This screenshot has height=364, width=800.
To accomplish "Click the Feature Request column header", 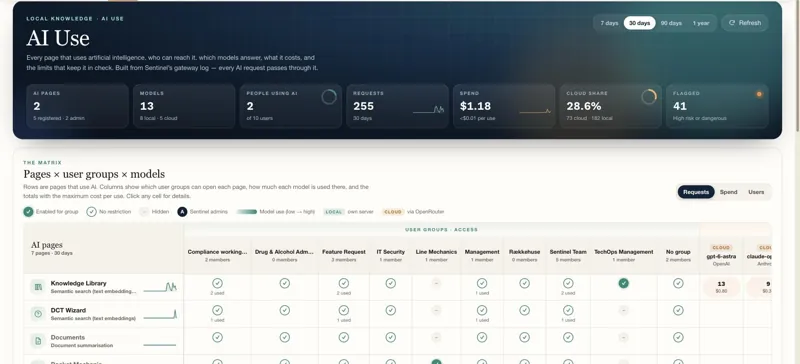I will click(x=344, y=255).
